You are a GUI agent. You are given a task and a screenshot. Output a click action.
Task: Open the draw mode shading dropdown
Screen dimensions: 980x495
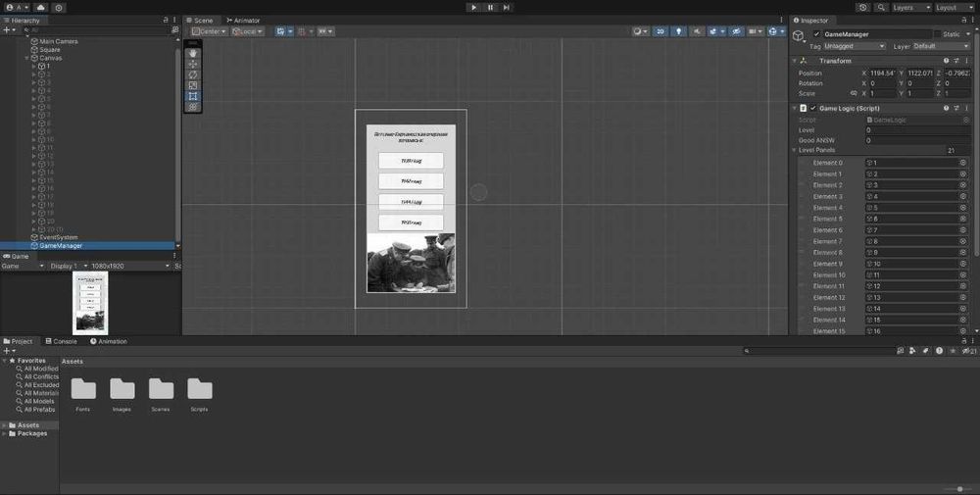(x=640, y=31)
